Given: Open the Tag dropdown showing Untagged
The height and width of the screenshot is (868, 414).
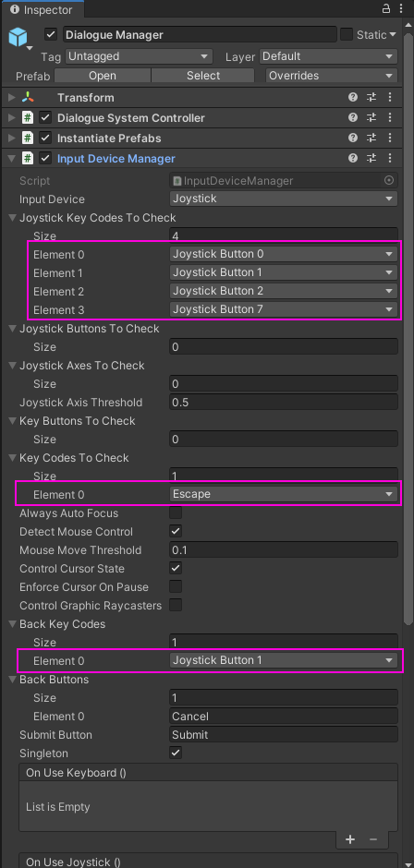Looking at the screenshot, I should click(140, 56).
